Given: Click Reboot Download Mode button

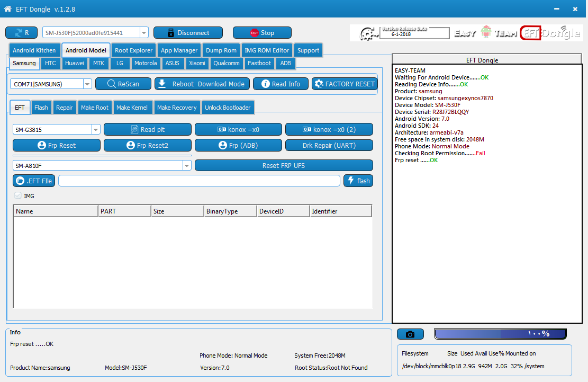Looking at the screenshot, I should (x=202, y=84).
